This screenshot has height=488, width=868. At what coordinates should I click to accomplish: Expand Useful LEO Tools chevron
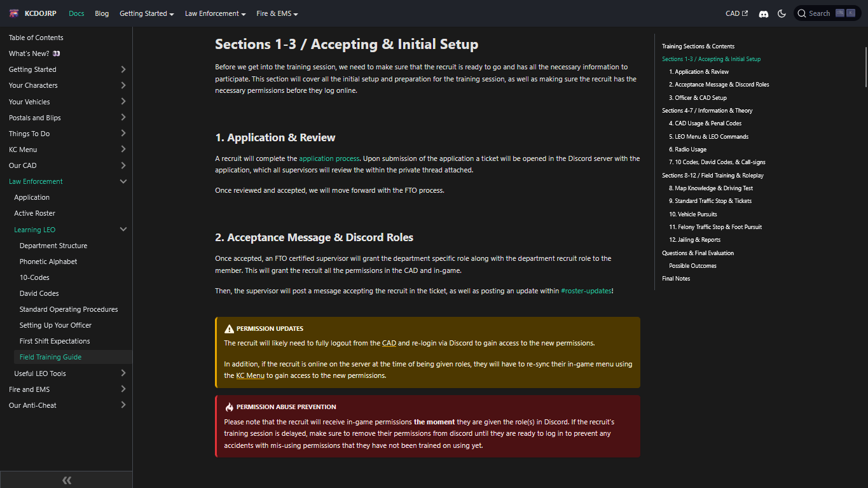coord(123,373)
